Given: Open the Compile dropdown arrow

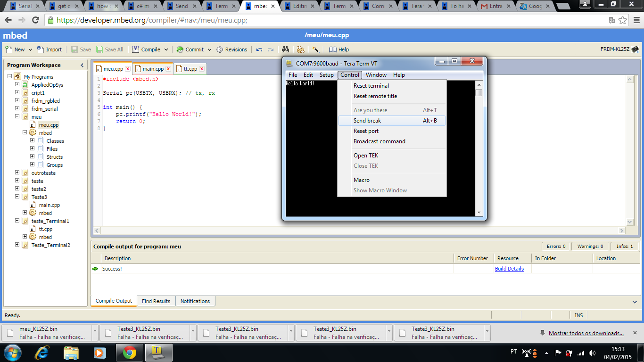Looking at the screenshot, I should [166, 49].
